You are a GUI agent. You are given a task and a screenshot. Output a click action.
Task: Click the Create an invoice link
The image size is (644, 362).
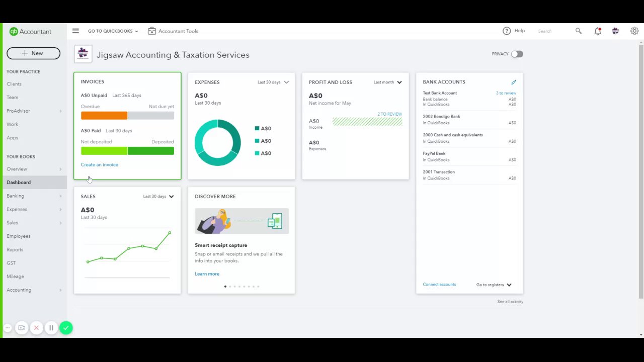click(x=99, y=164)
